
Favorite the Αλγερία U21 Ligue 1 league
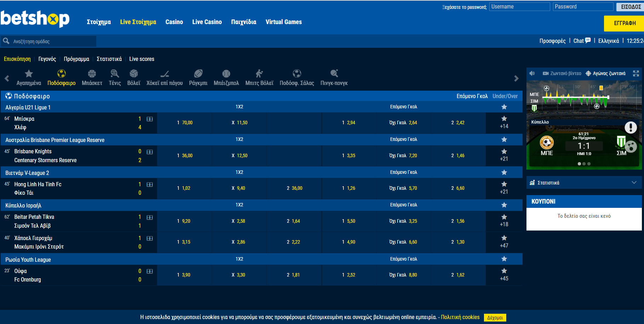(504, 107)
